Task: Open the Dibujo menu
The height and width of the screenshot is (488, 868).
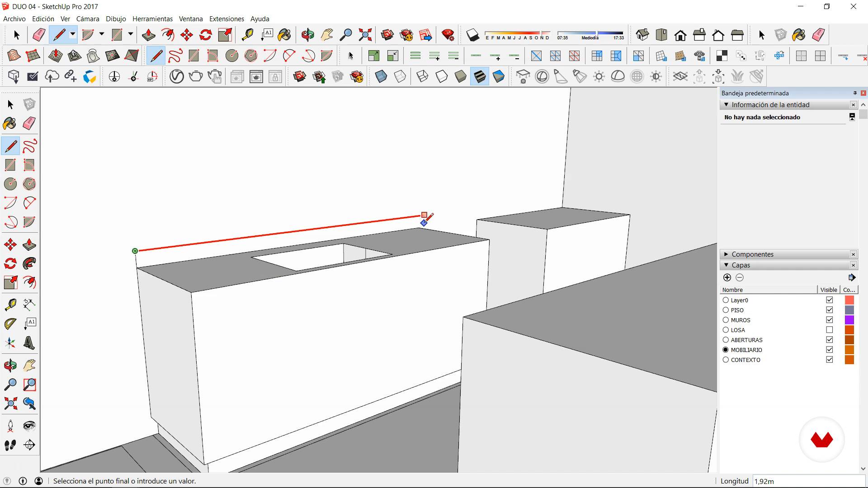Action: (116, 19)
